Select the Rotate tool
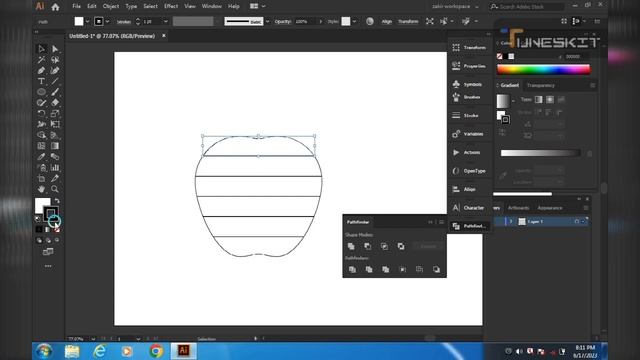640x360 pixels. tap(41, 113)
